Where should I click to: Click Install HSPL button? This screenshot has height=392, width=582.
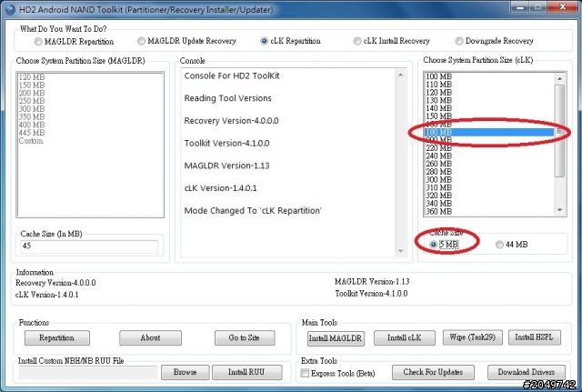click(x=534, y=337)
